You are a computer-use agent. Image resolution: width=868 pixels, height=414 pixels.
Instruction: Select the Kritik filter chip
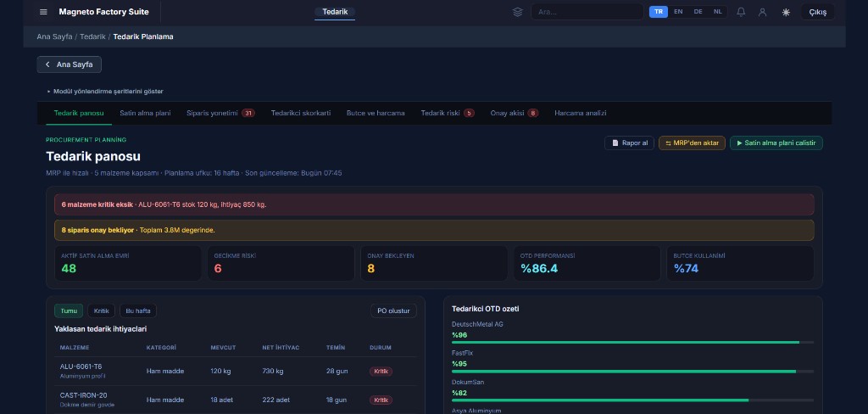point(101,310)
